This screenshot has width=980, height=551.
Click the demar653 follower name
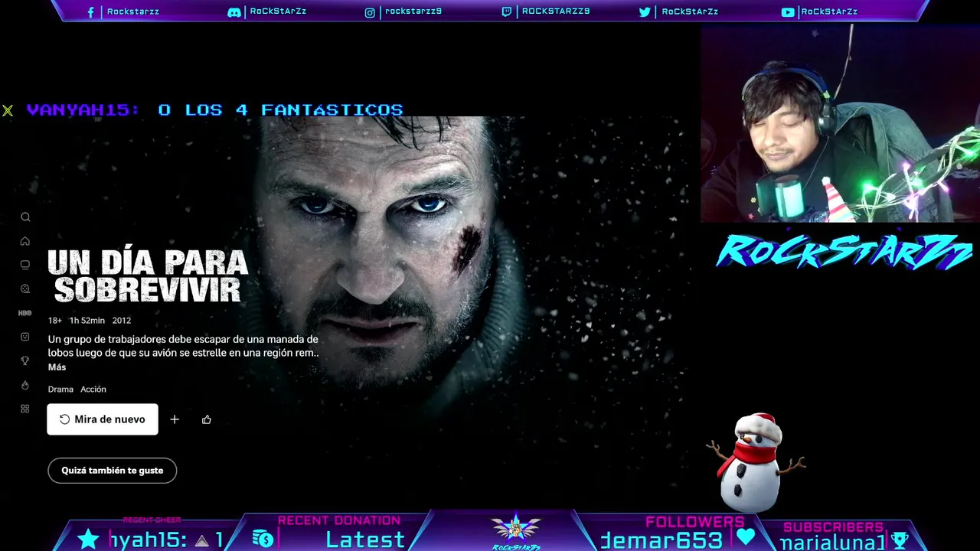pos(662,541)
